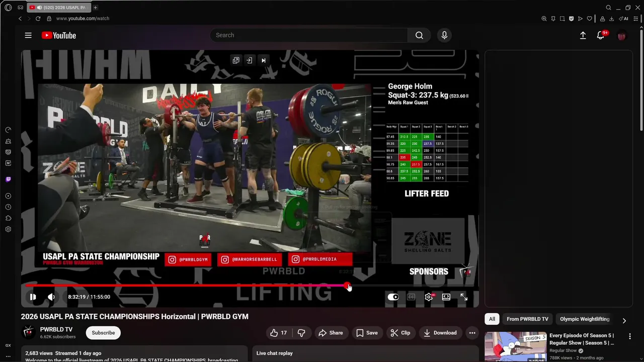The width and height of the screenshot is (644, 362).
Task: Open options for Every Episode Of Season 5
Action: tap(629, 336)
